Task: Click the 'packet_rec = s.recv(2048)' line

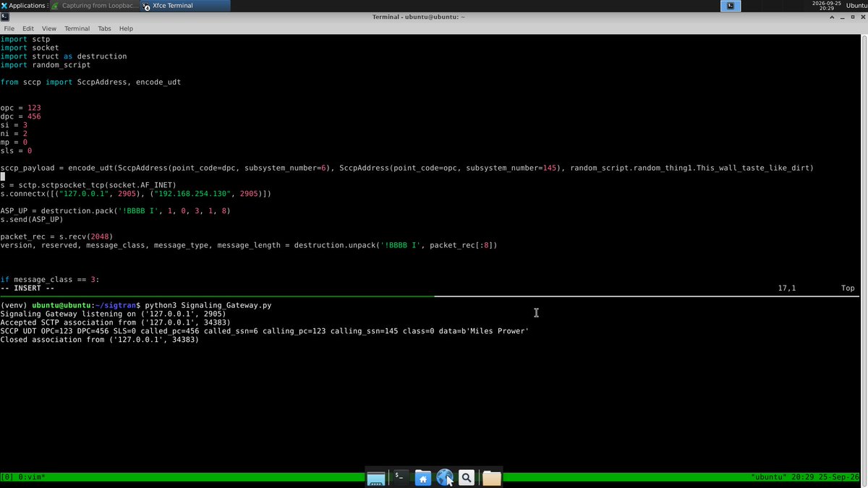Action: tap(56, 236)
